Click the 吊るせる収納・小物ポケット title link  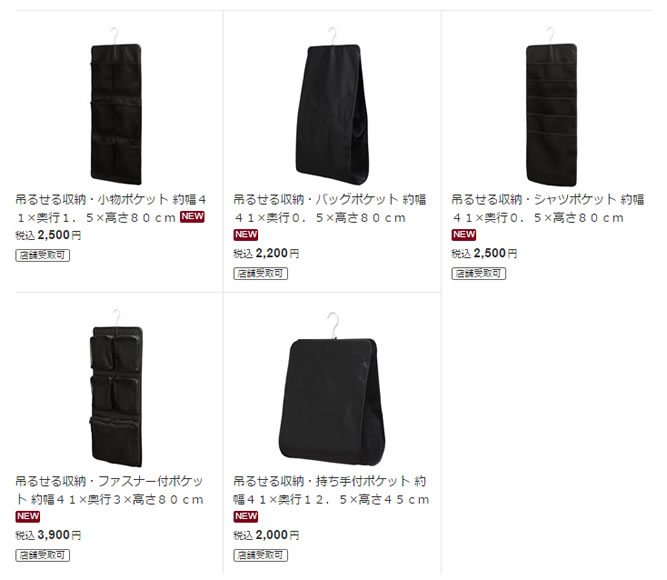click(x=111, y=209)
